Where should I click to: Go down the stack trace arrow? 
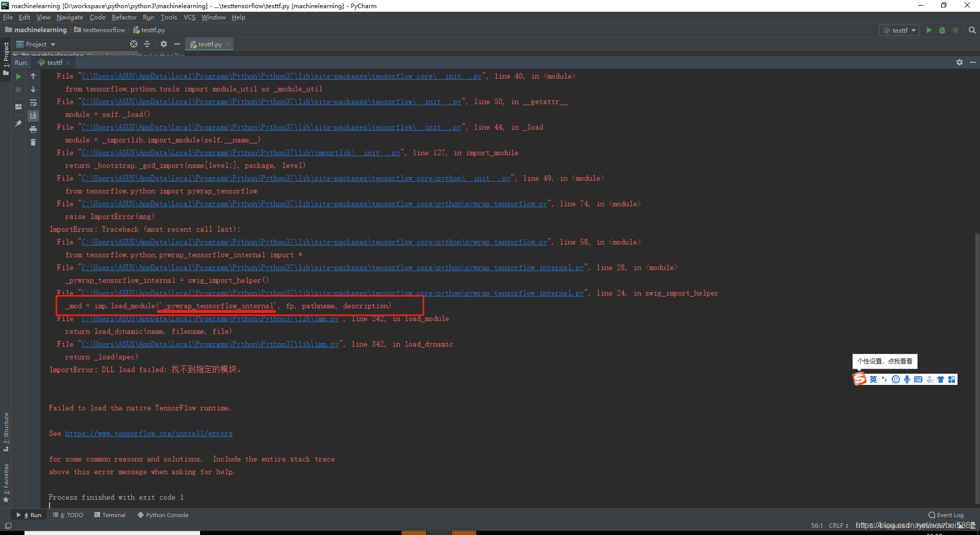click(x=33, y=90)
